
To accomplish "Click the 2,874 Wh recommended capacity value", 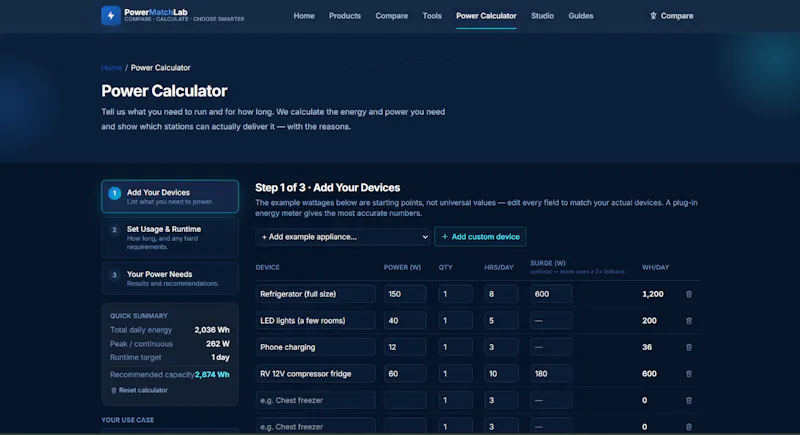I will click(x=212, y=375).
